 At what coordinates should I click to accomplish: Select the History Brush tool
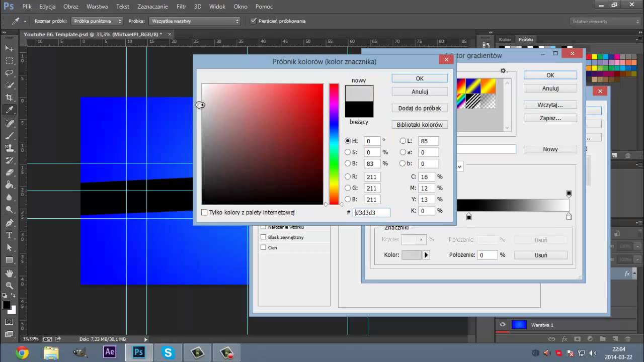[x=9, y=160]
